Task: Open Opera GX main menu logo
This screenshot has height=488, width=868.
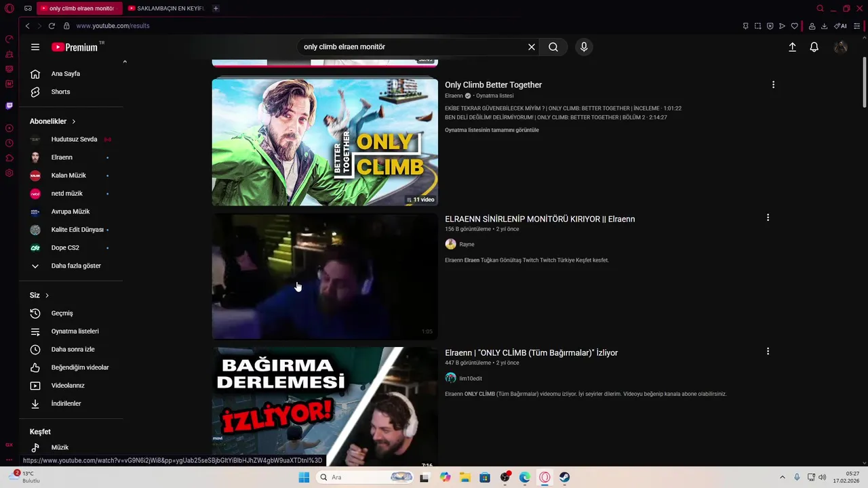Action: point(9,8)
